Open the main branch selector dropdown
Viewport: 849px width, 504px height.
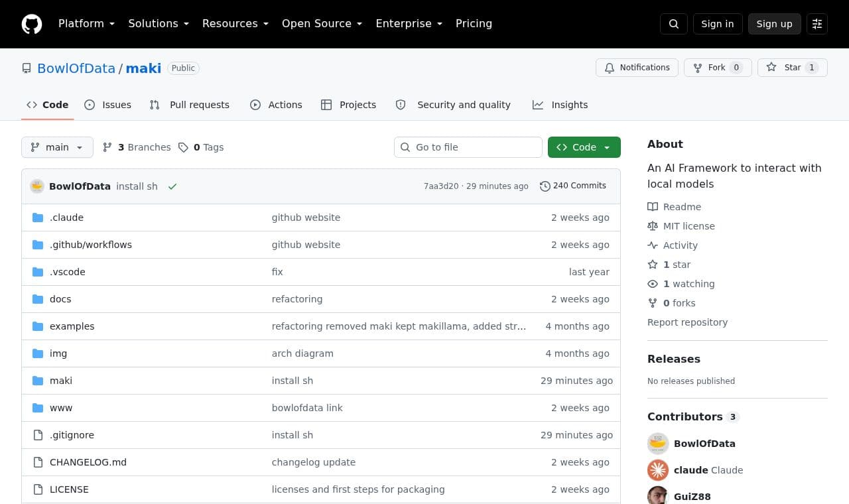point(57,147)
